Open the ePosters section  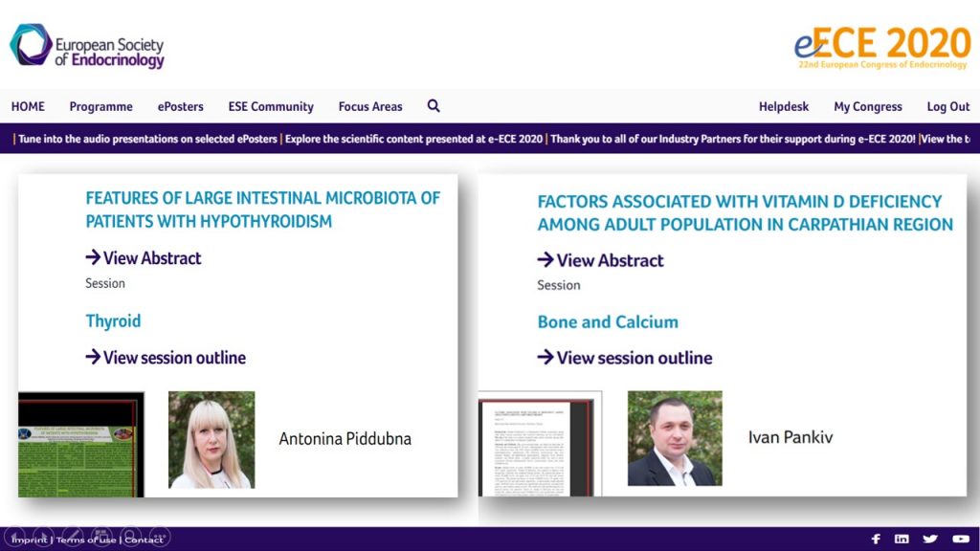[x=181, y=107]
